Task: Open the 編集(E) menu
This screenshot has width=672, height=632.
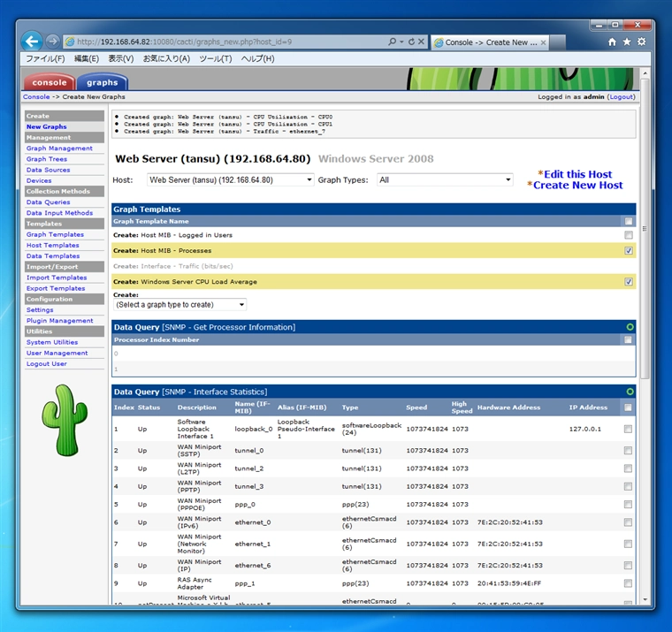Action: (x=87, y=58)
